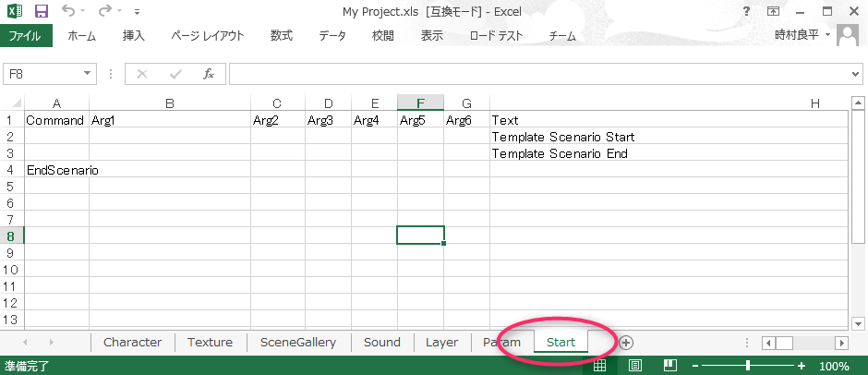Switch to Page Break Preview icon
Screen dimensions: 868x375
coord(669,366)
